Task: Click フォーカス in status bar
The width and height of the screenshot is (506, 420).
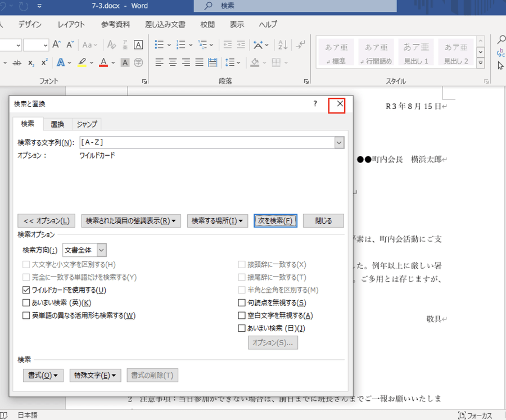Action: point(475,416)
